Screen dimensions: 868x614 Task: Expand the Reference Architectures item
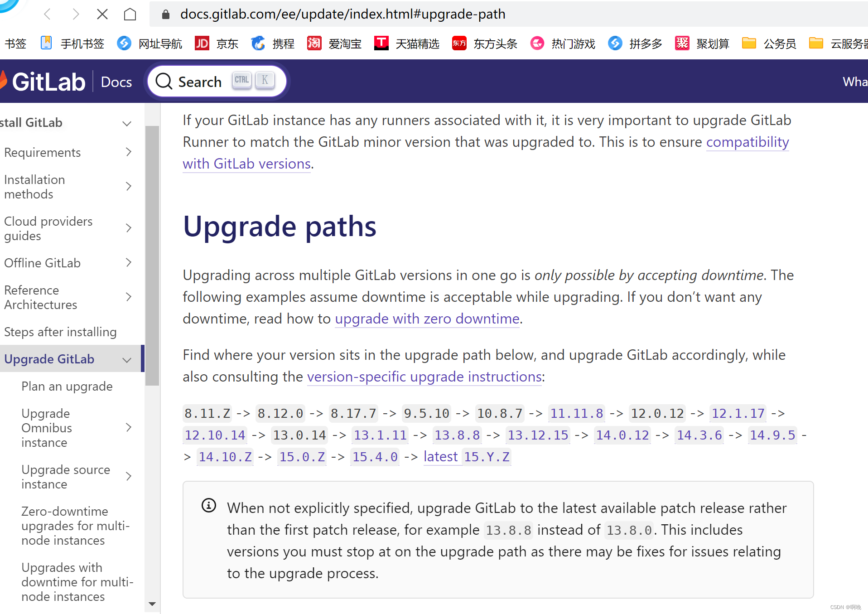pos(129,297)
